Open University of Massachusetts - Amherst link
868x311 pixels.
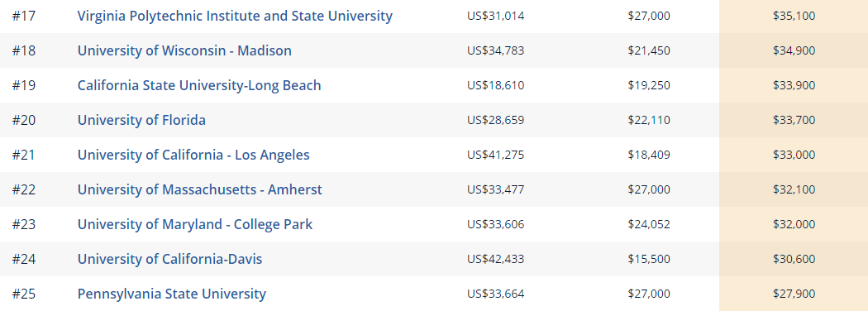[x=200, y=189]
